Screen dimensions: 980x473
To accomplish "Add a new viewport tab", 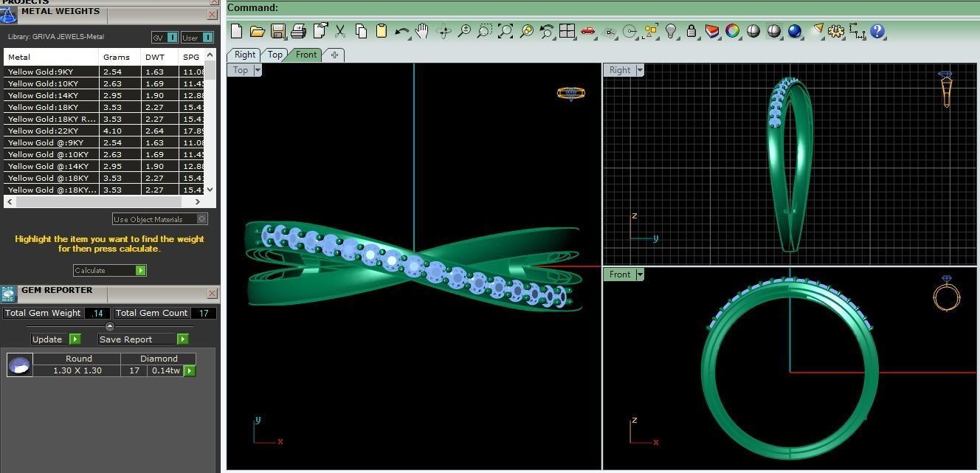I will point(334,55).
